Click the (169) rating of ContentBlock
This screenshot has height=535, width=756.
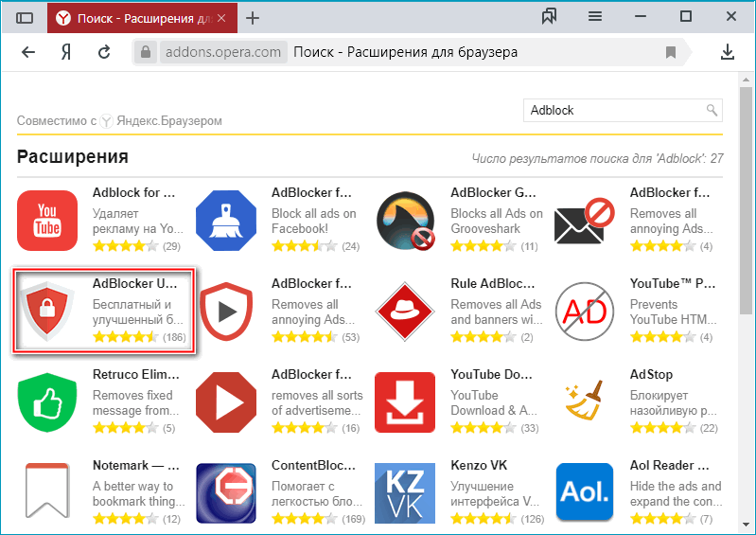[x=354, y=519]
